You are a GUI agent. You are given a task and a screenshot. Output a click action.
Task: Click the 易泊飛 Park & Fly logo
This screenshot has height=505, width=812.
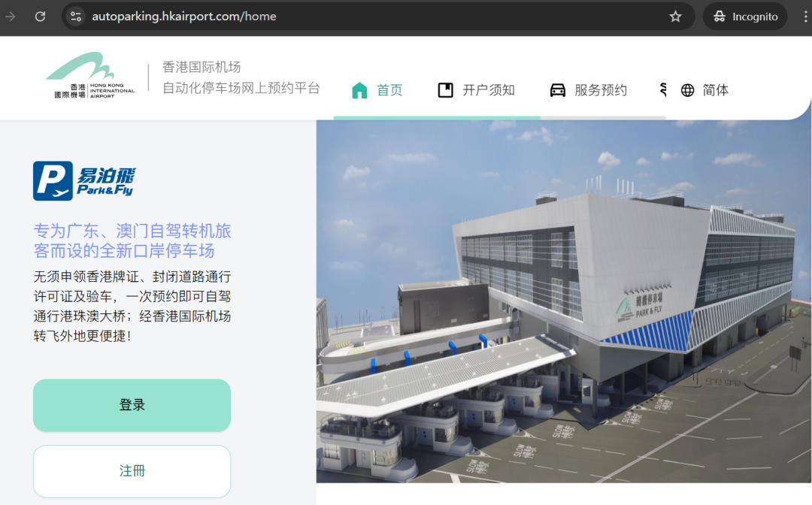(x=84, y=180)
